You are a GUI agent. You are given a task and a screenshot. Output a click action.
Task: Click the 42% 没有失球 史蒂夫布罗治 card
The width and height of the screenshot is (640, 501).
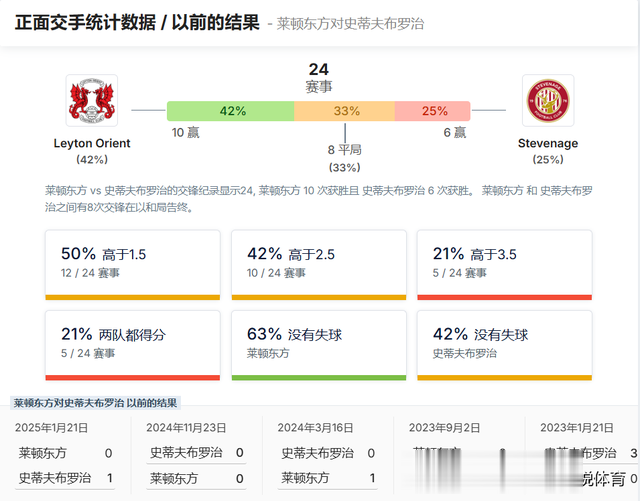coord(504,344)
